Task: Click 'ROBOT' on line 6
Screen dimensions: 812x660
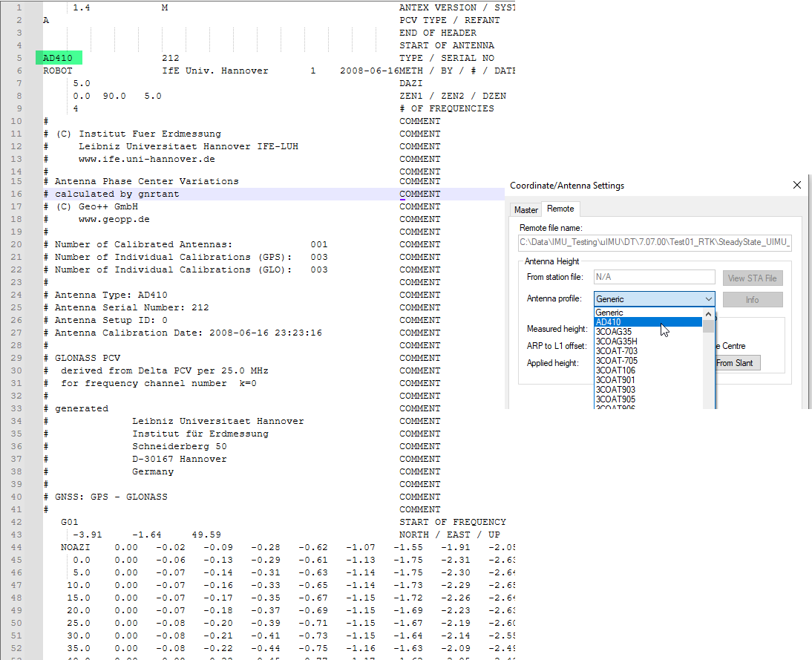Action: 57,71
